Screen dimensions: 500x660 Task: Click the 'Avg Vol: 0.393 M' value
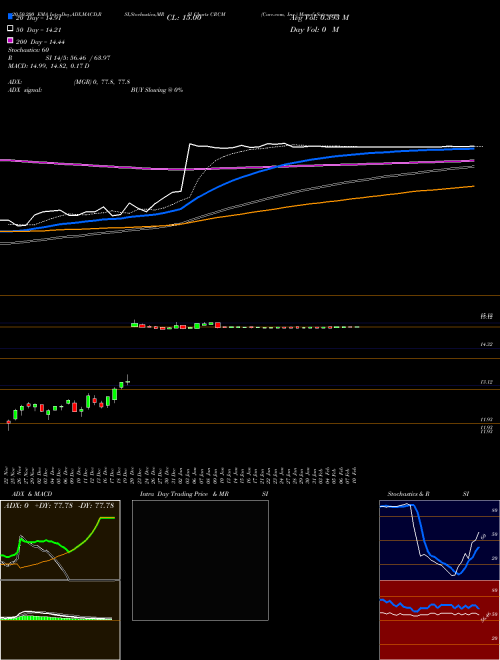319,17
